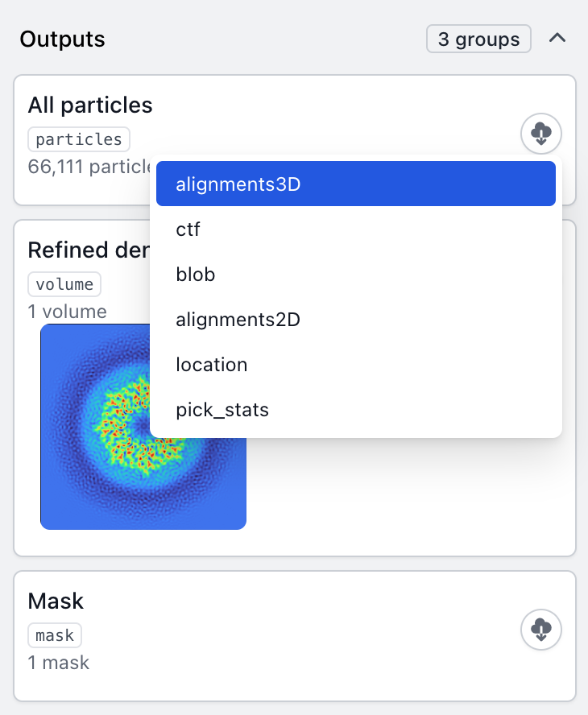The width and height of the screenshot is (588, 715).
Task: Click the cloud download icon for Mask
Action: (541, 628)
